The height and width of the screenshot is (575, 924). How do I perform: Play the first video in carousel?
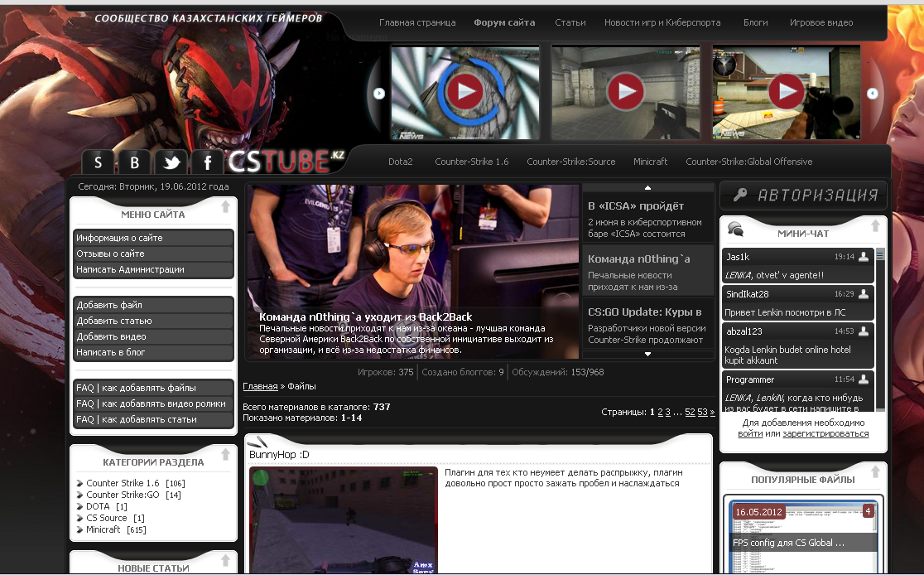[464, 91]
